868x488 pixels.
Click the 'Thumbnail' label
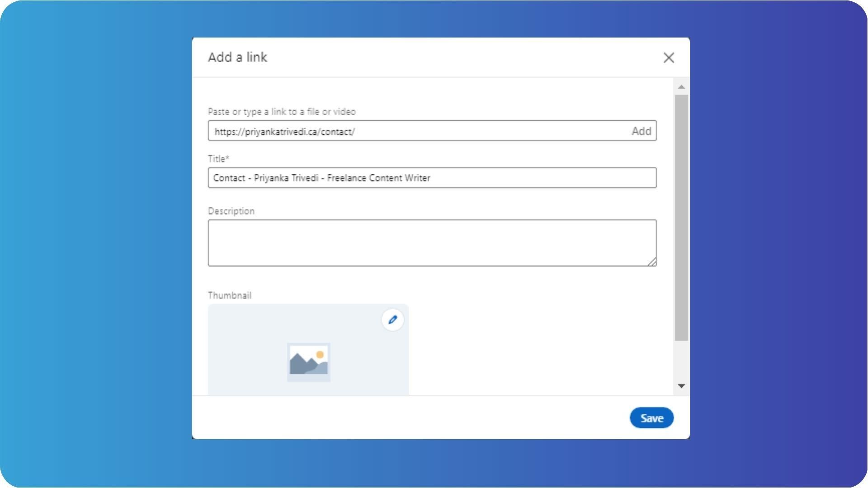230,296
